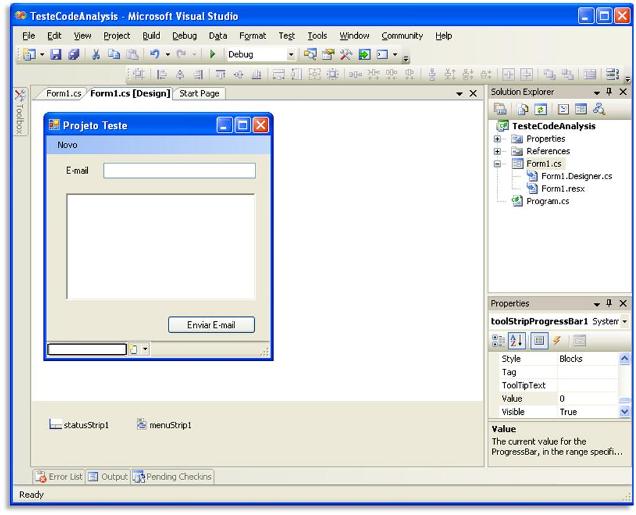Expand the Properties node in Solution Explorer

click(x=498, y=139)
